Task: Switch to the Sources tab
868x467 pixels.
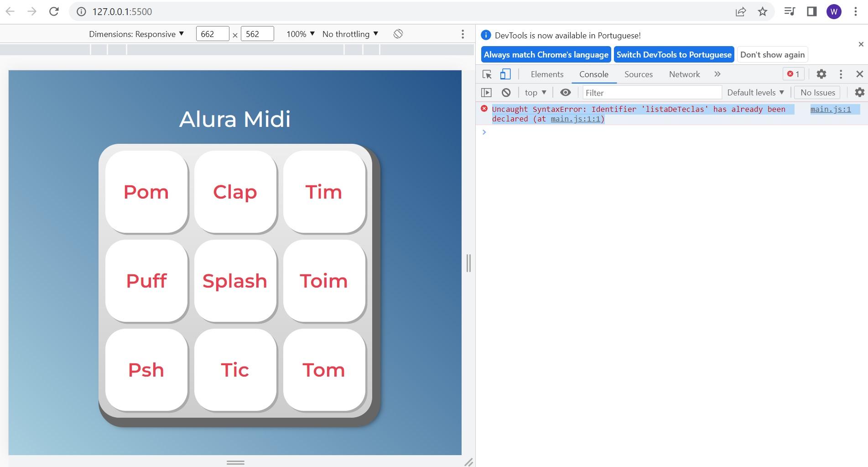Action: pyautogui.click(x=639, y=74)
